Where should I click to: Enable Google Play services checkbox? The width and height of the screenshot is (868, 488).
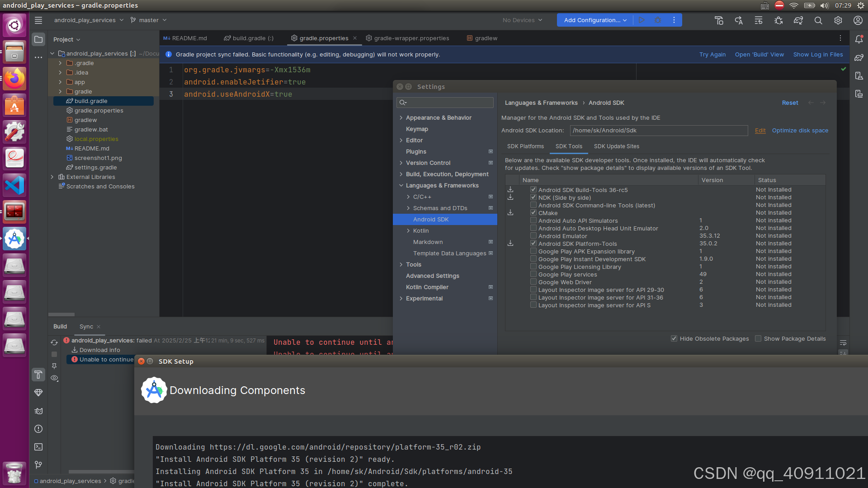(x=533, y=274)
